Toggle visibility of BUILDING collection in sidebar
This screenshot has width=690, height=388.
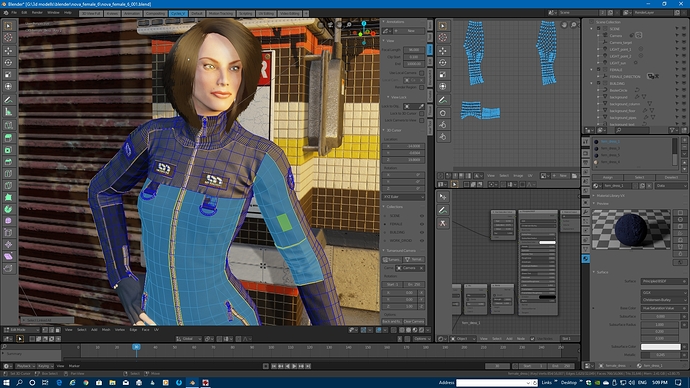click(x=422, y=232)
